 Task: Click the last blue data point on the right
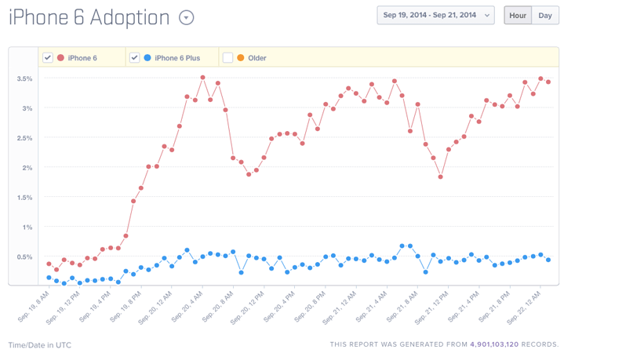click(548, 260)
